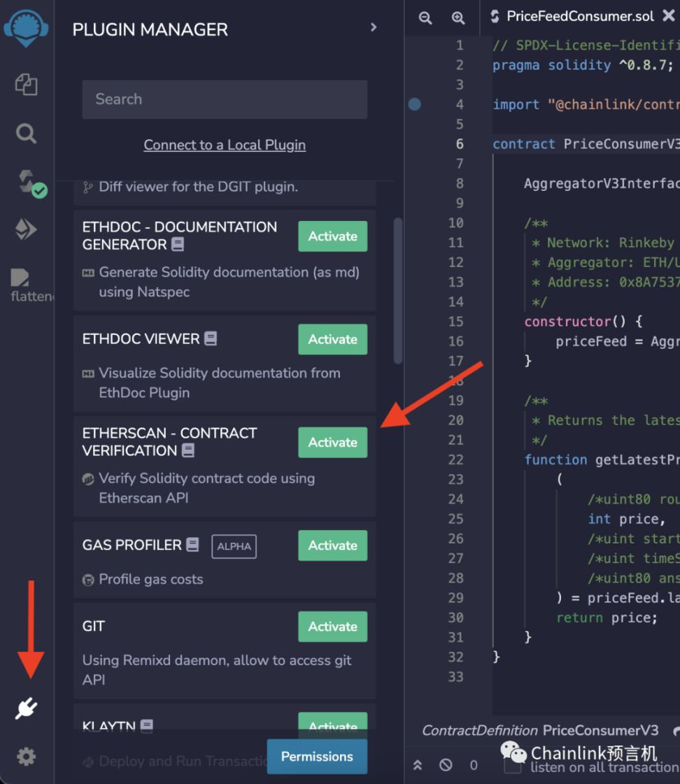
Task: Clear the terminal console
Action: 446,765
